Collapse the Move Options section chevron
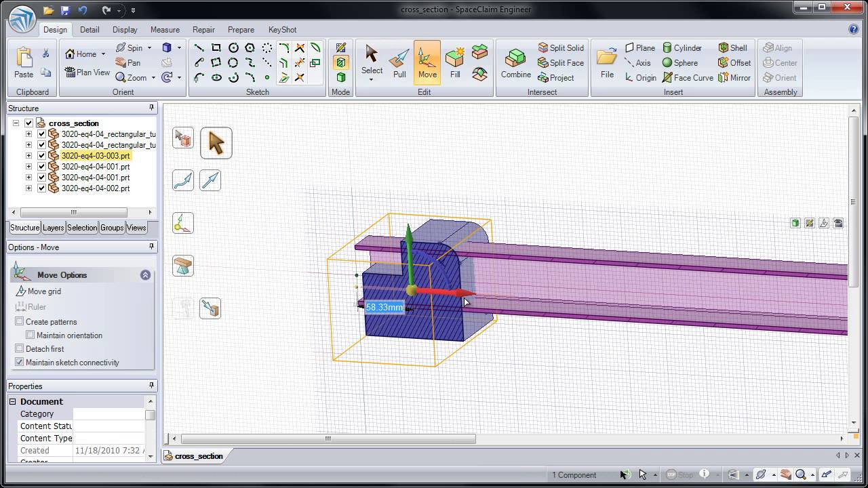This screenshot has width=868, height=488. (x=145, y=274)
